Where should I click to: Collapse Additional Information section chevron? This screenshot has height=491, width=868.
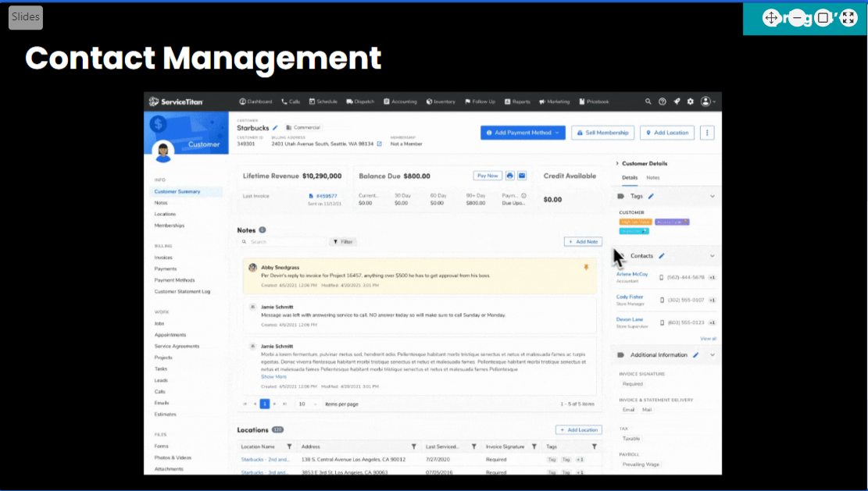tap(713, 355)
